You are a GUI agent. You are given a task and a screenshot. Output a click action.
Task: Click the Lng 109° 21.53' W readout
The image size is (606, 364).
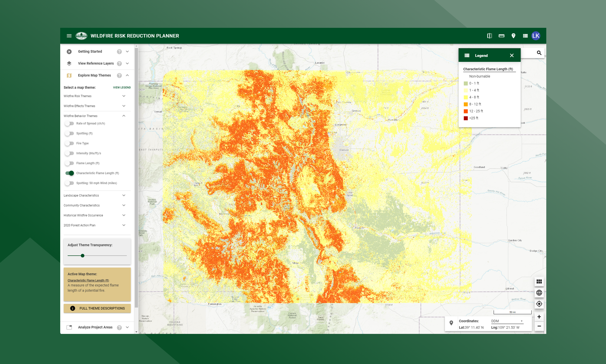click(x=505, y=328)
